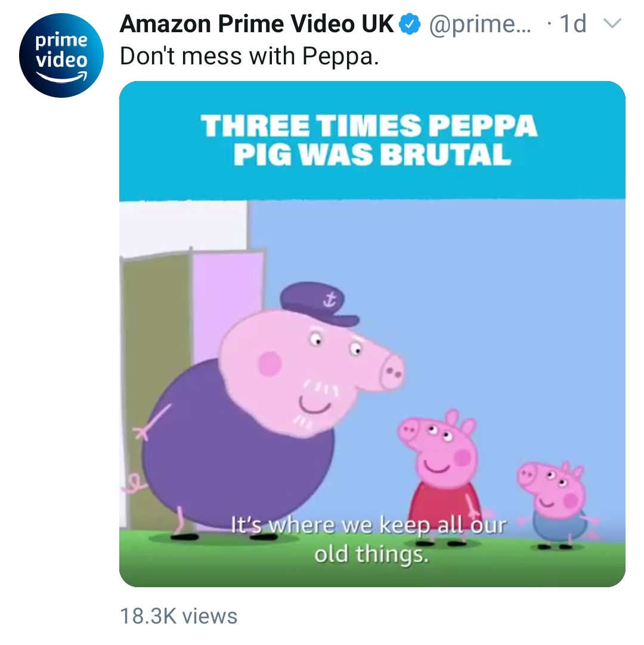The width and height of the screenshot is (644, 645).
Task: Click the verified blue checkmark badge
Action: [410, 24]
